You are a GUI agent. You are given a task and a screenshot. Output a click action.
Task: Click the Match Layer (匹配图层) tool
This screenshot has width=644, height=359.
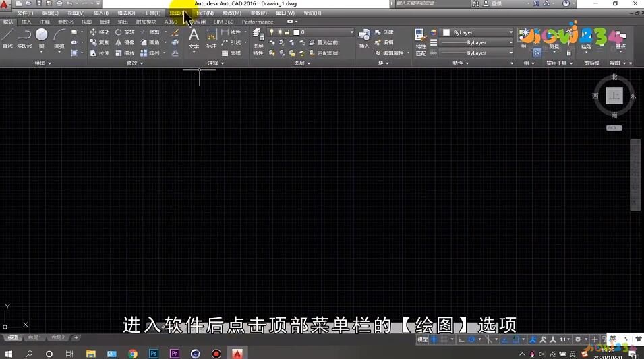324,53
